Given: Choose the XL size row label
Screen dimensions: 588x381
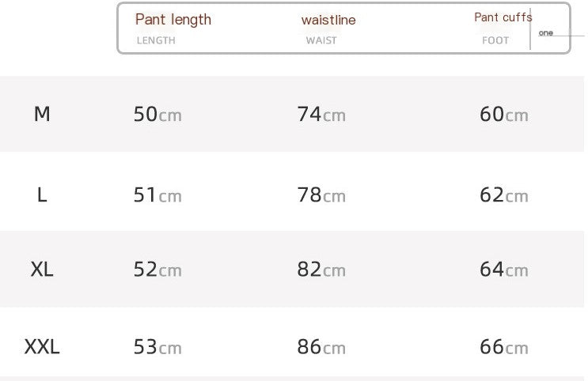Looking at the screenshot, I should point(42,270).
